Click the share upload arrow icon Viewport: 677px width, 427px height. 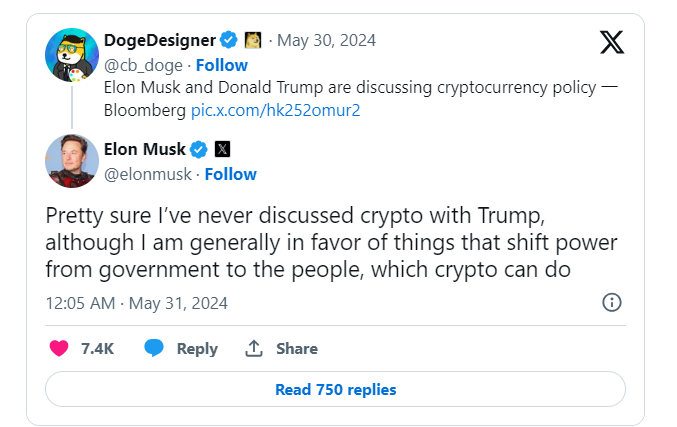coord(254,348)
